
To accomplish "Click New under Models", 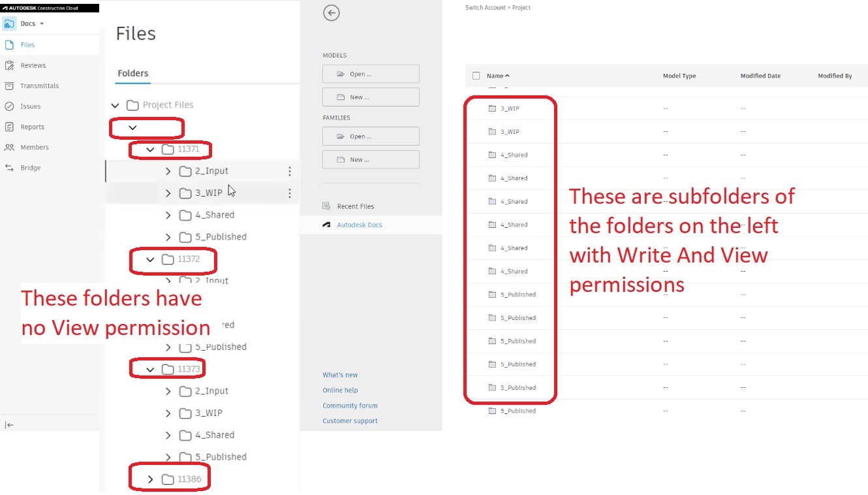I will 371,97.
